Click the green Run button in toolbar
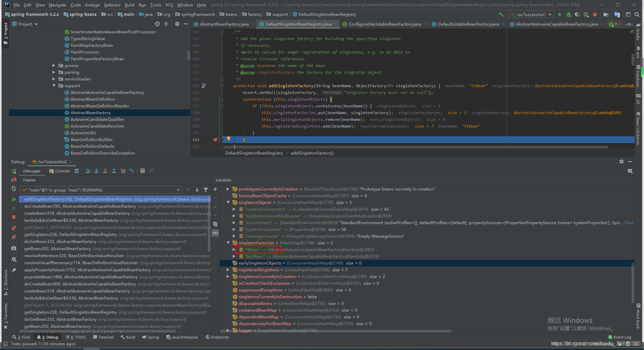 click(x=560, y=14)
